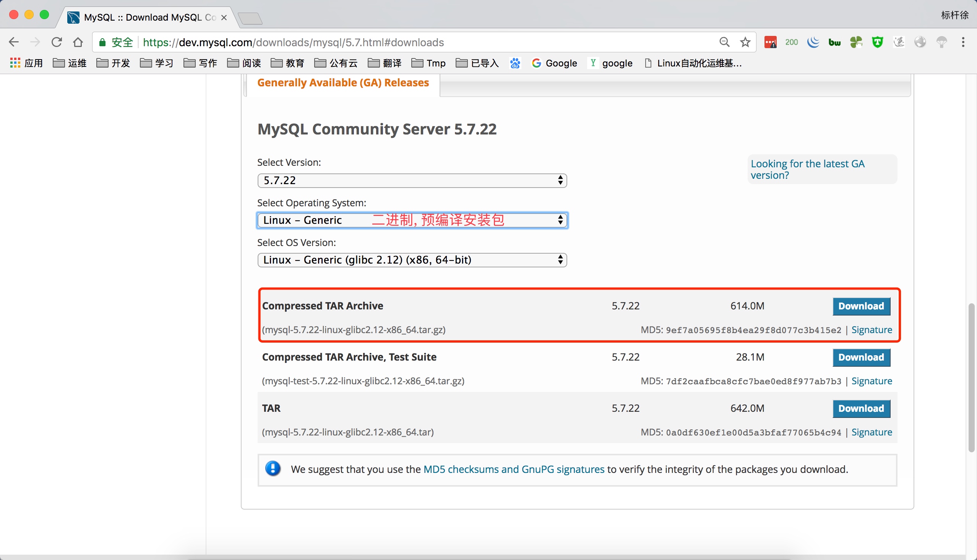Close the MySQL download tab
This screenshot has width=977, height=560.
tap(224, 17)
